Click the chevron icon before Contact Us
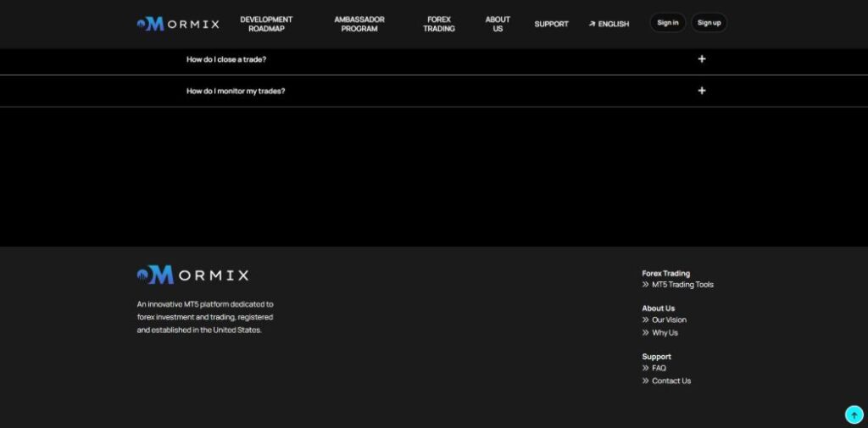The image size is (868, 428). pyautogui.click(x=646, y=381)
